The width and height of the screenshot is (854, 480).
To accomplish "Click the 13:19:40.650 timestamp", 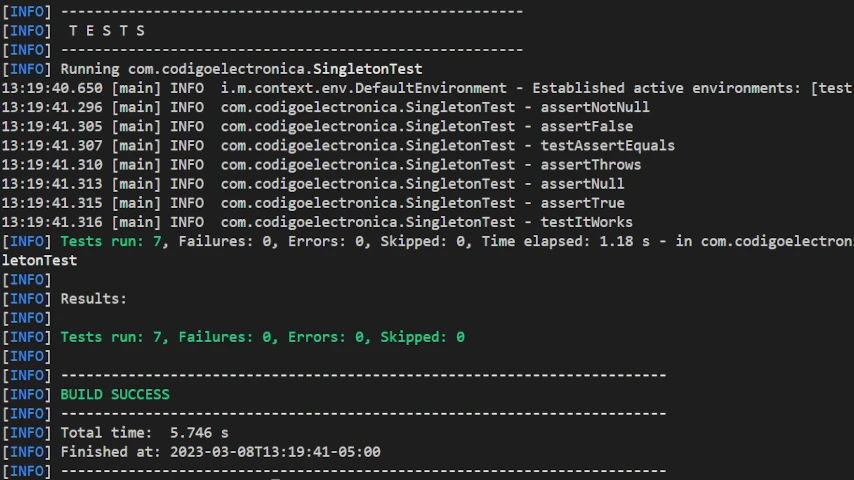I will tap(52, 88).
